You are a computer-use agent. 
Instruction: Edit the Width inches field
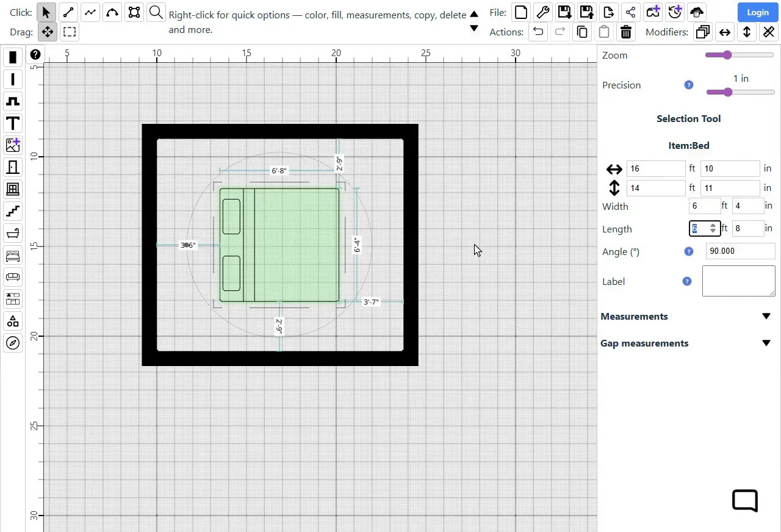(x=748, y=206)
